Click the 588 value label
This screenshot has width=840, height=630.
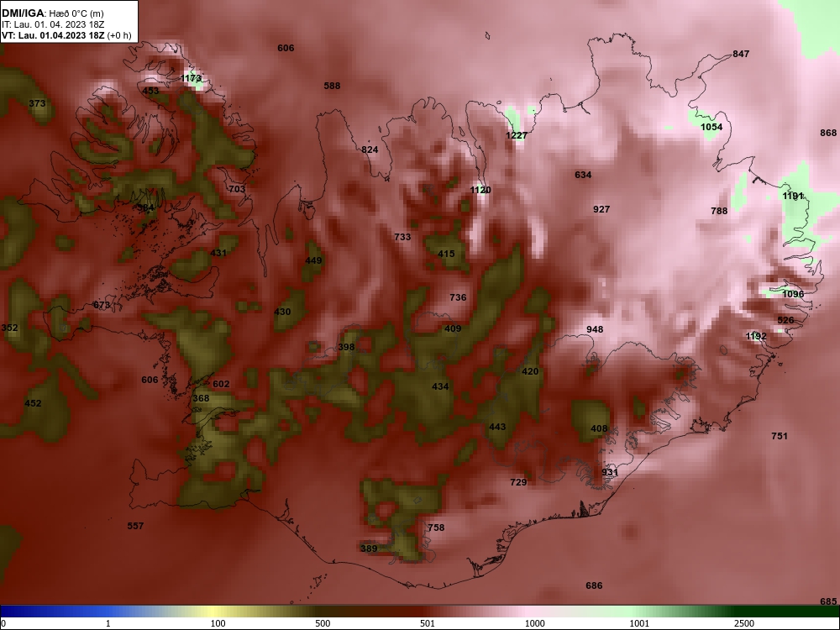[332, 86]
